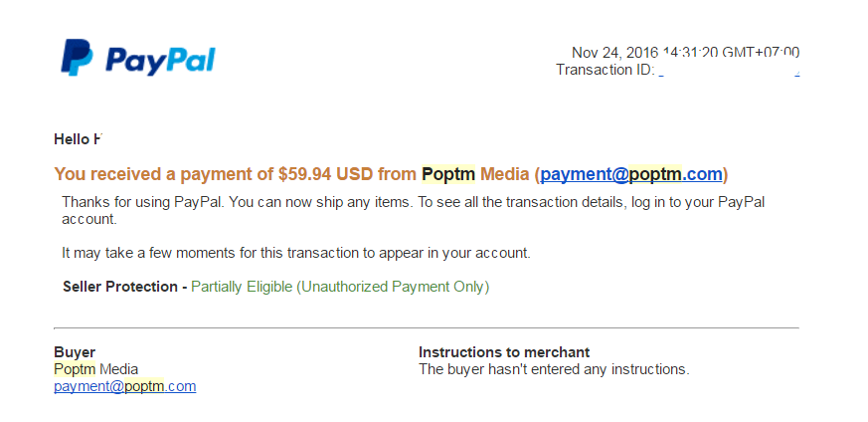Click the horizontal divider line

(x=426, y=327)
